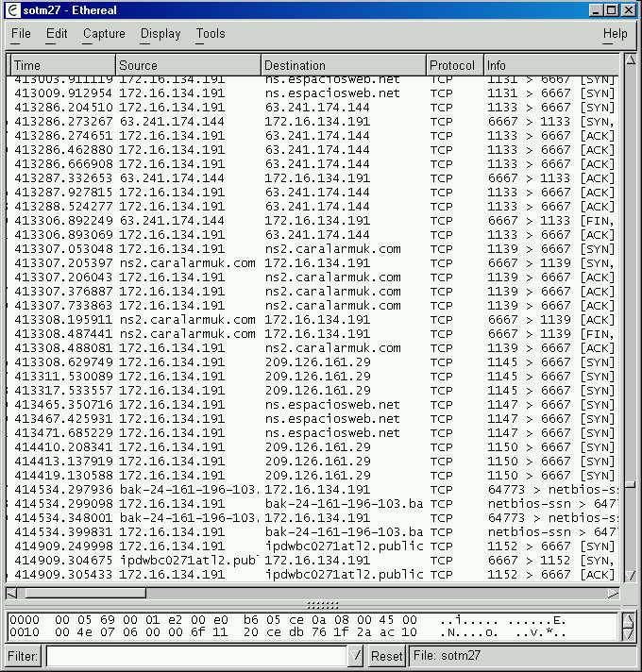The image size is (642, 672).
Task: Select packet at time 413308.195911
Action: pyautogui.click(x=313, y=319)
